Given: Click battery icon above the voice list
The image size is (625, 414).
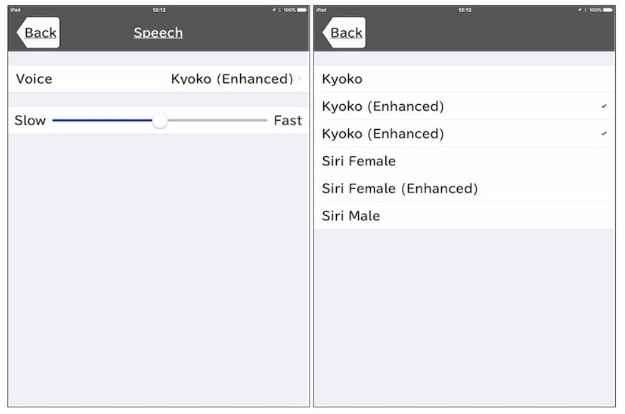Looking at the screenshot, I should [x=608, y=9].
